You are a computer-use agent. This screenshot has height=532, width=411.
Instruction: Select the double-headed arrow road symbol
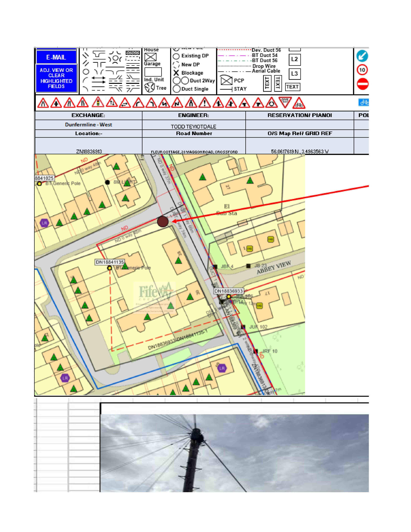click(x=98, y=78)
